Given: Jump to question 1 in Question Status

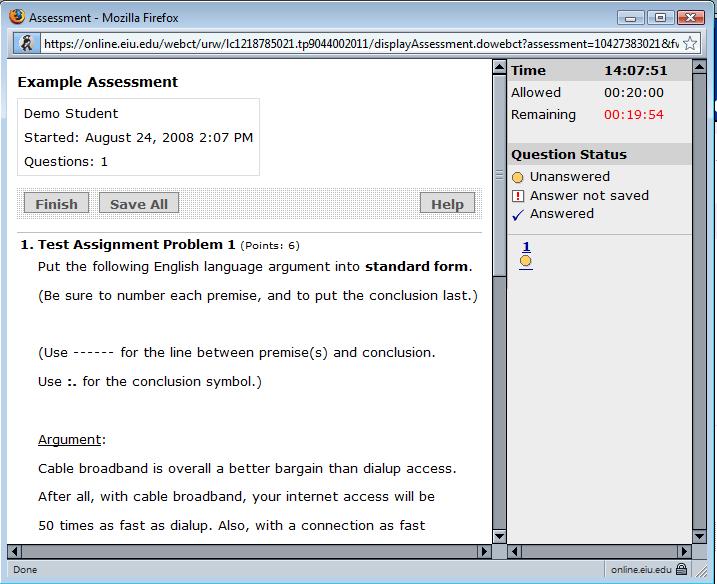Looking at the screenshot, I should 526,247.
